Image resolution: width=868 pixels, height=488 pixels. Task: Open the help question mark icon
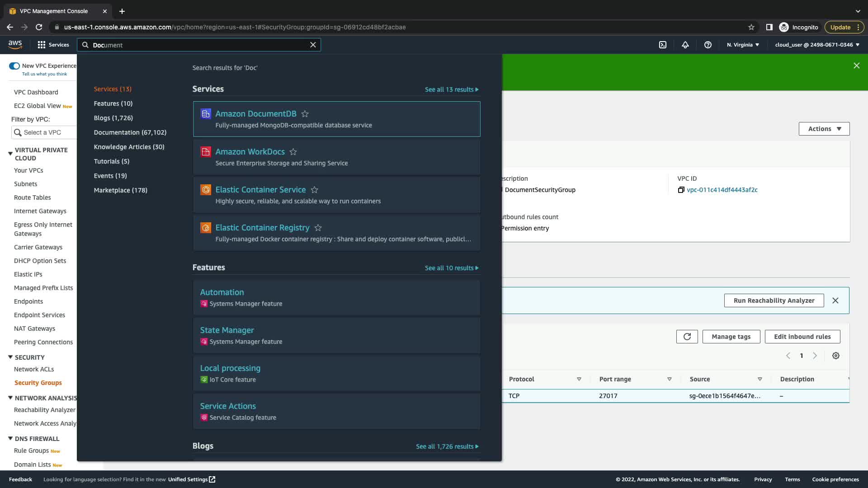coord(708,45)
